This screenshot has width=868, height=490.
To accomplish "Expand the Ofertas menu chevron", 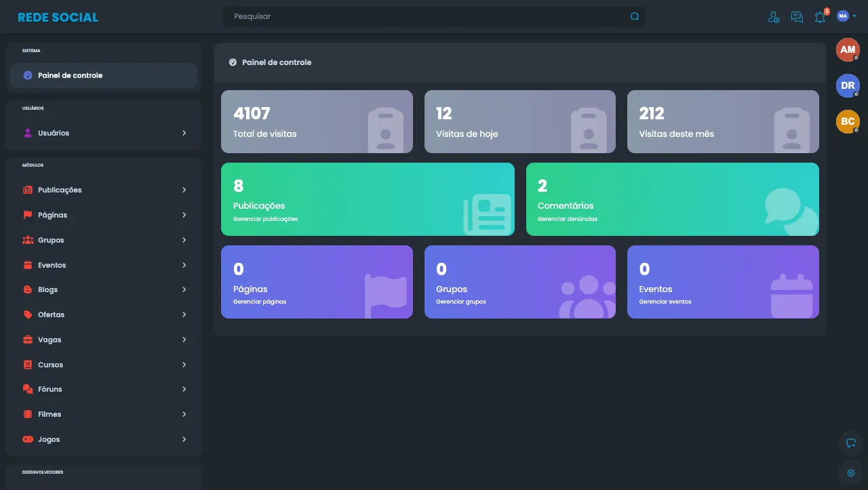I will (184, 314).
